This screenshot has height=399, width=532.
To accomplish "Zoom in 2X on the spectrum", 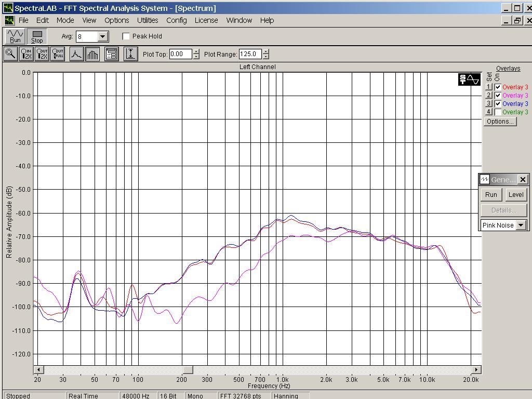I will pyautogui.click(x=26, y=54).
